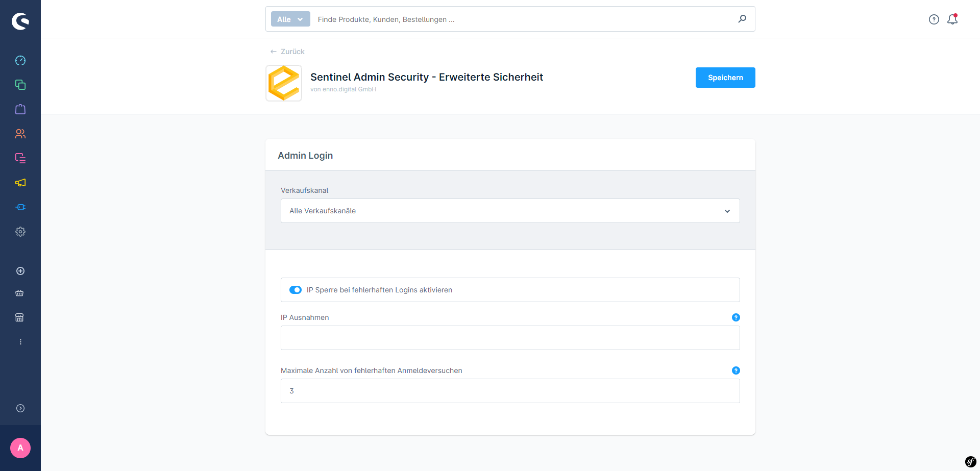Click the plugin title Sentinel Admin Security
The image size is (980, 471).
[x=427, y=77]
